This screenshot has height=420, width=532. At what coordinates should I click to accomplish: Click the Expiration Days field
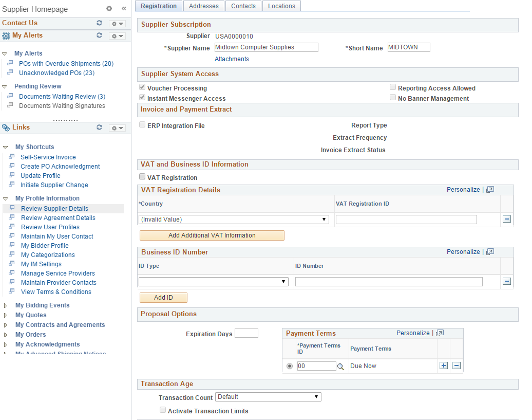(x=246, y=333)
